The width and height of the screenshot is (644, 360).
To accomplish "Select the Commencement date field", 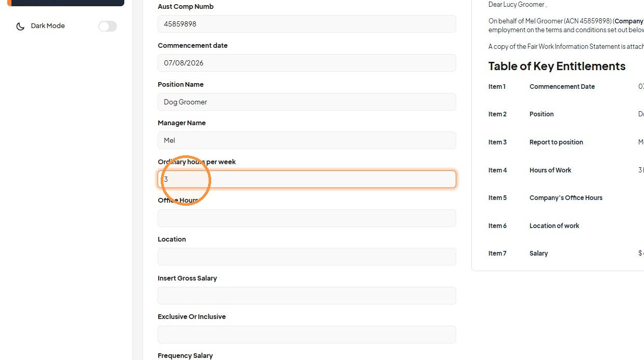I will tap(306, 63).
